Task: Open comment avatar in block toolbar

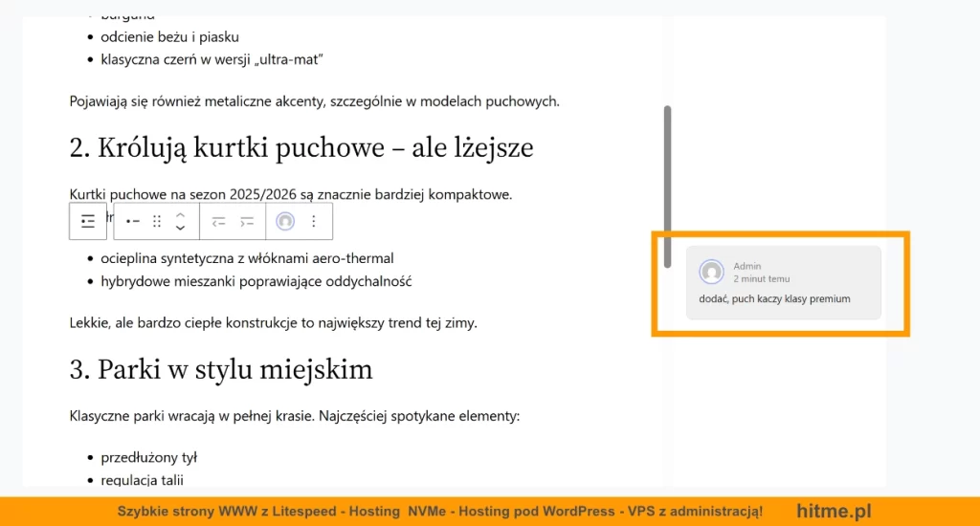Action: pos(285,221)
